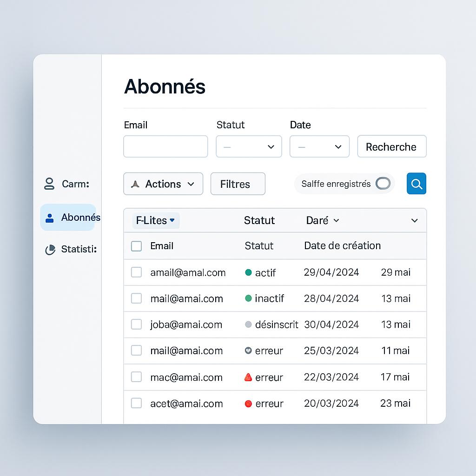Open the Actions menu
This screenshot has width=476, height=476.
163,184
